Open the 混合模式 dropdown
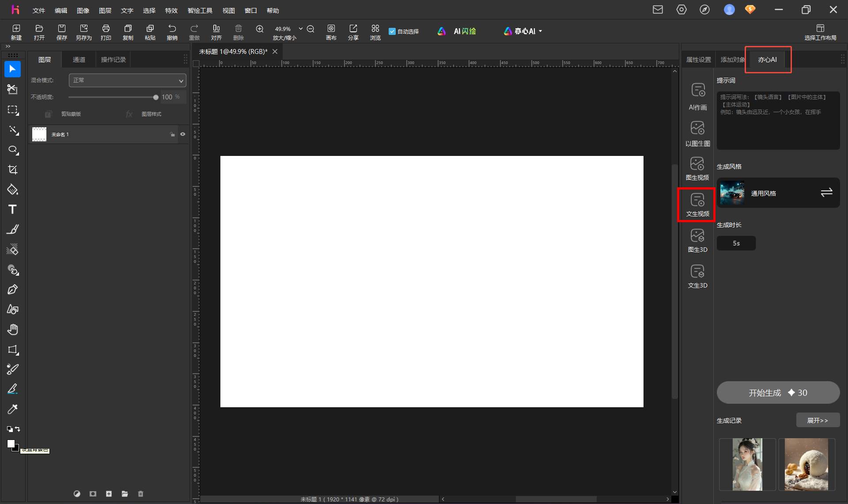This screenshot has height=504, width=848. click(128, 80)
